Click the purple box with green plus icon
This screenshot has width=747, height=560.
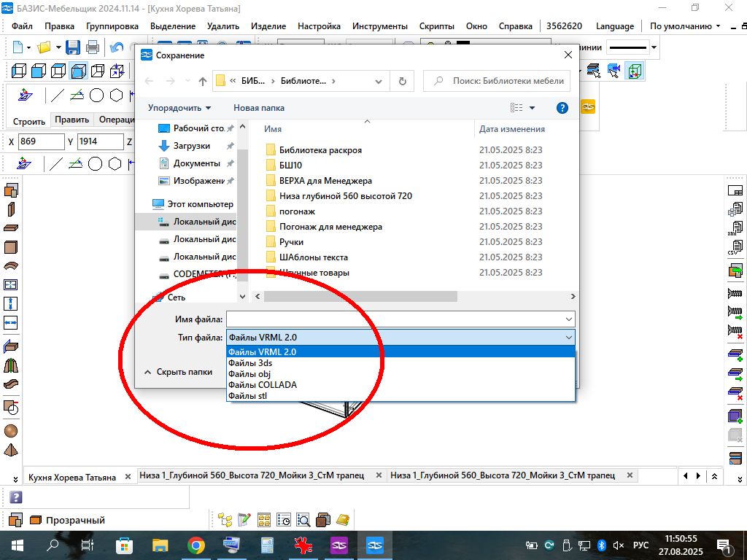(735, 416)
